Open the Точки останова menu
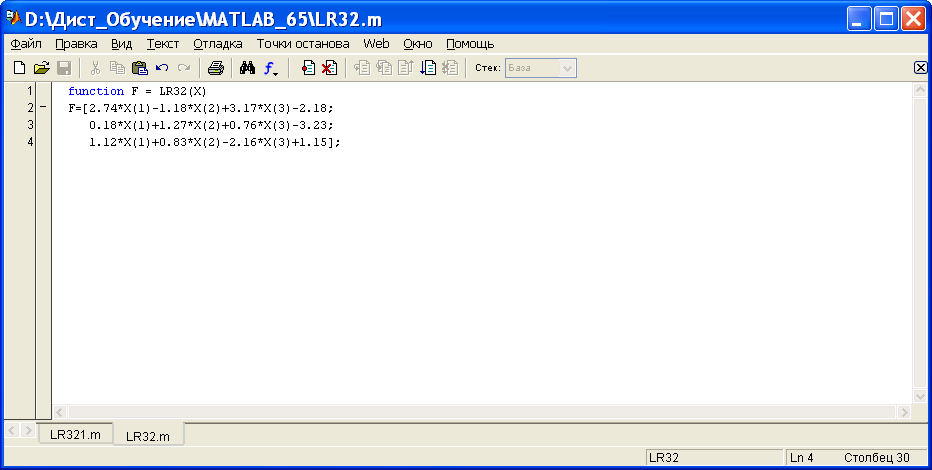 pos(303,44)
